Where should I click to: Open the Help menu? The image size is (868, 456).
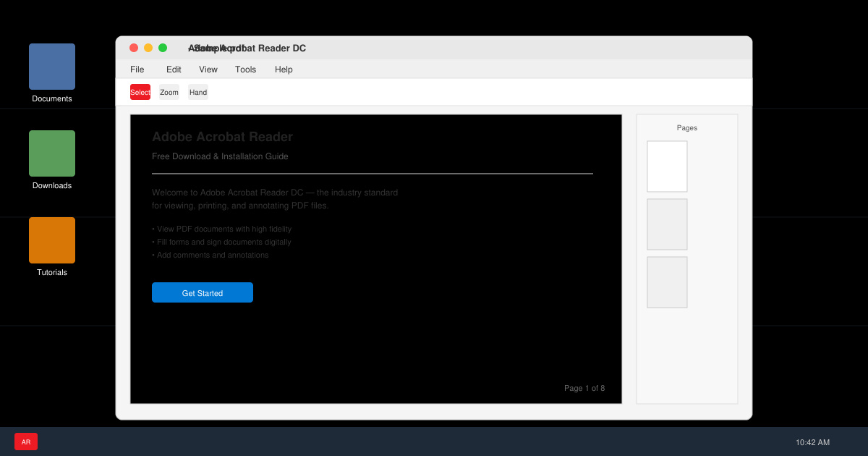pos(284,69)
